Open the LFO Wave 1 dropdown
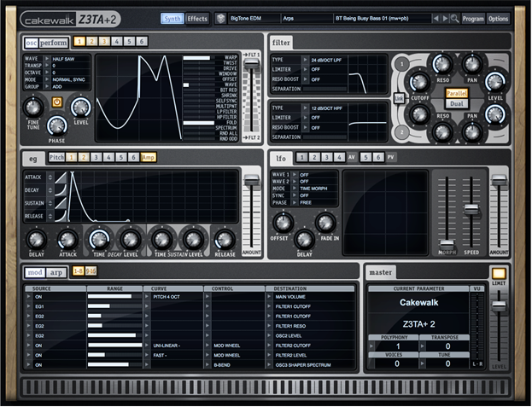 (x=295, y=175)
